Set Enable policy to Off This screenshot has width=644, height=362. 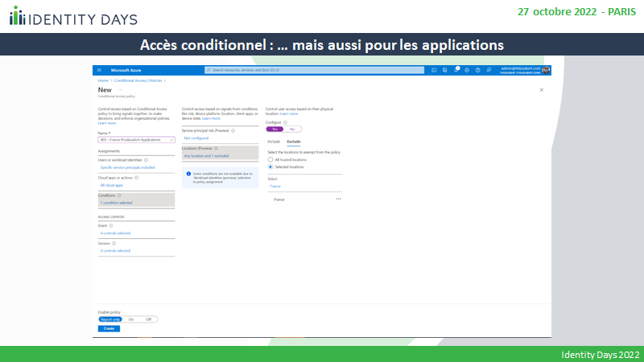point(148,319)
